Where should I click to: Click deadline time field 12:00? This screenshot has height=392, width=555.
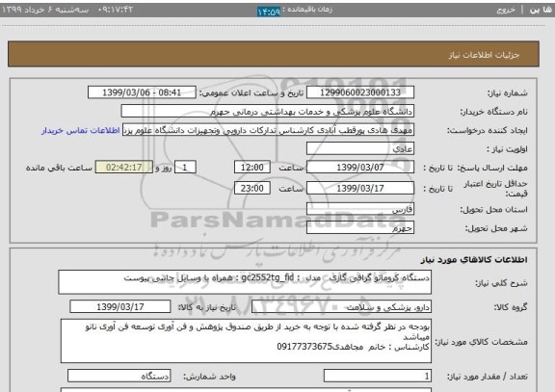[x=252, y=167]
